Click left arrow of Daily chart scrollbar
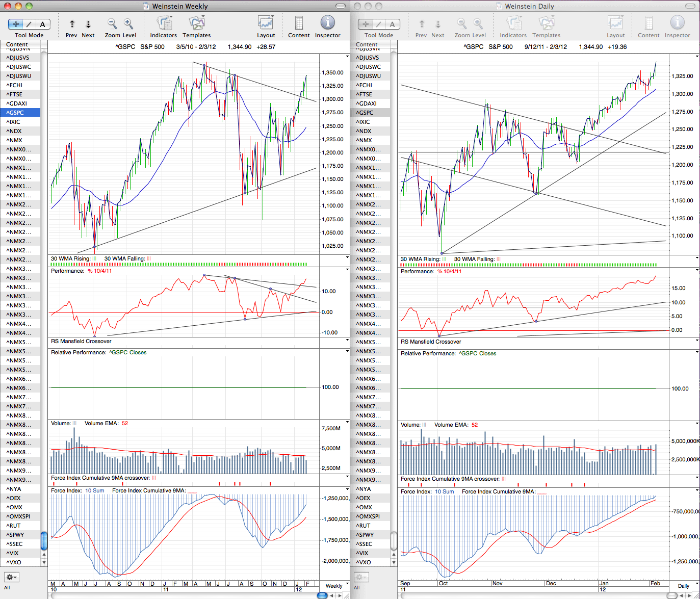The height and width of the screenshot is (599, 700). point(681,595)
